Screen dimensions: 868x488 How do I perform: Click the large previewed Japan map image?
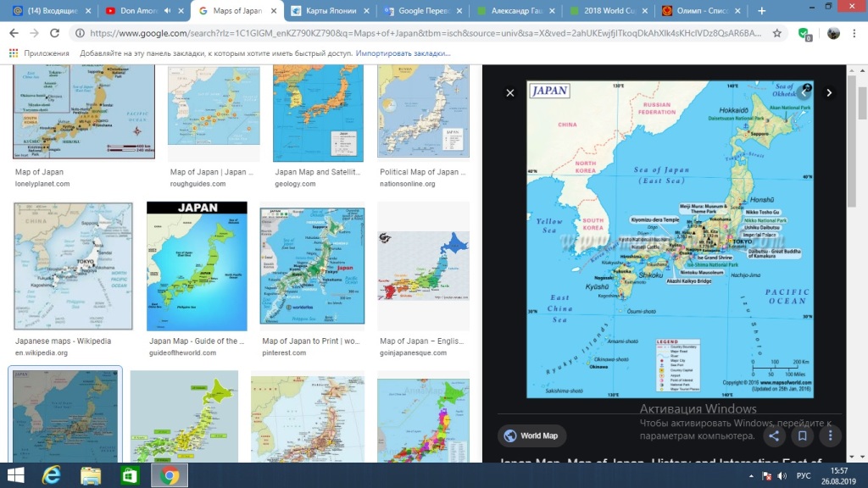[670, 239]
